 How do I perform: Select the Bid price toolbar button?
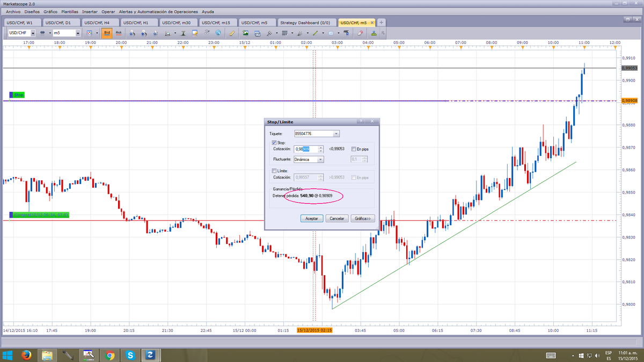107,33
